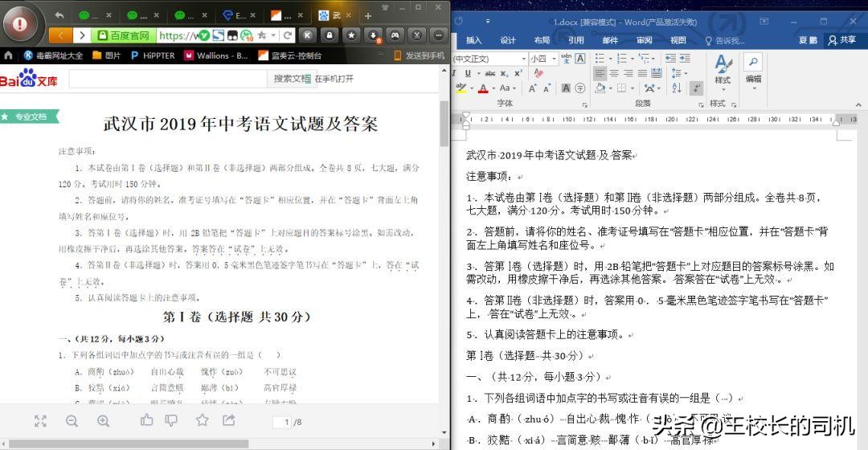Clear formatting in Word ribbon
868x450 pixels.
[538, 73]
